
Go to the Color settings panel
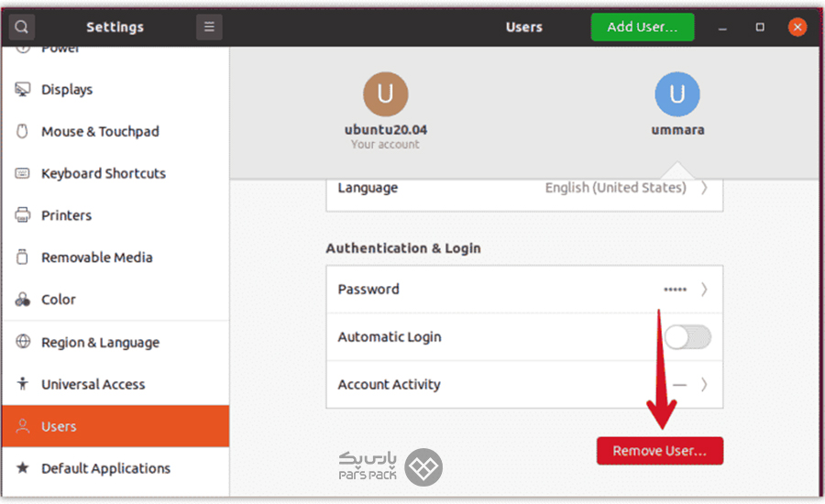point(115,300)
